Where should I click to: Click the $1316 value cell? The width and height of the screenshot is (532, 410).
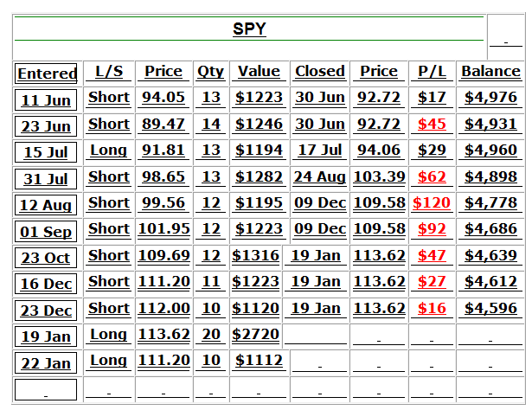tap(256, 256)
